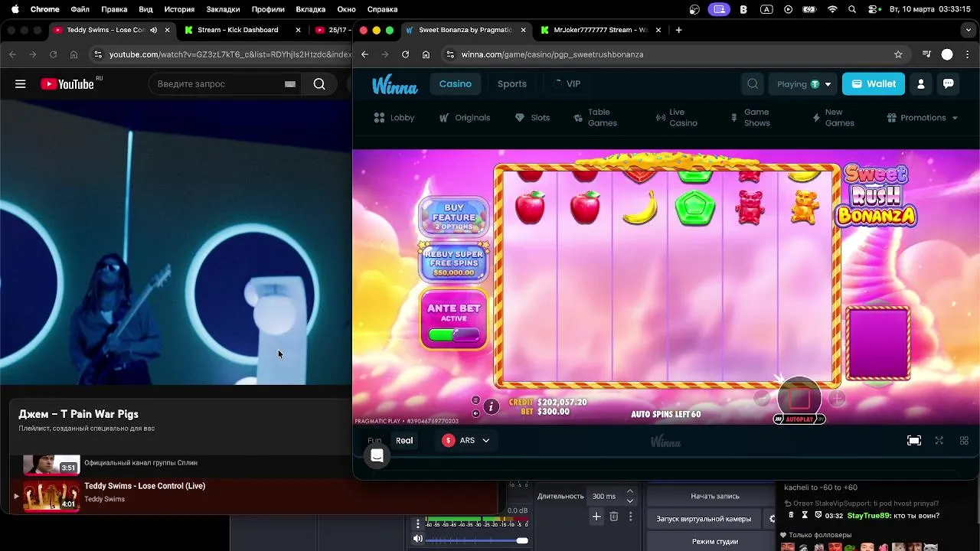The width and height of the screenshot is (980, 551).
Task: Go to casino Lobby
Action: 394,118
